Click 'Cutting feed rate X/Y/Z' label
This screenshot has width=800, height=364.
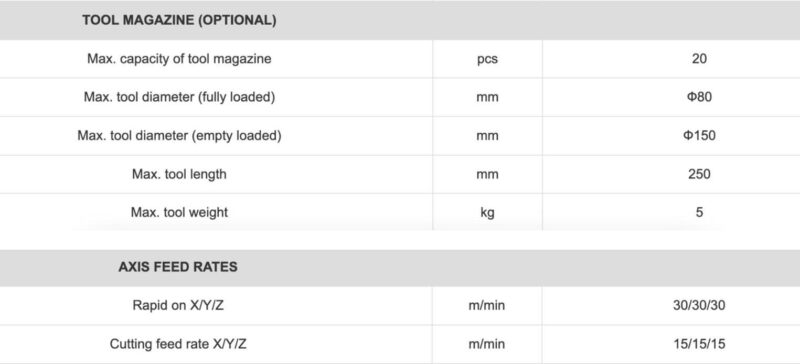pos(178,344)
